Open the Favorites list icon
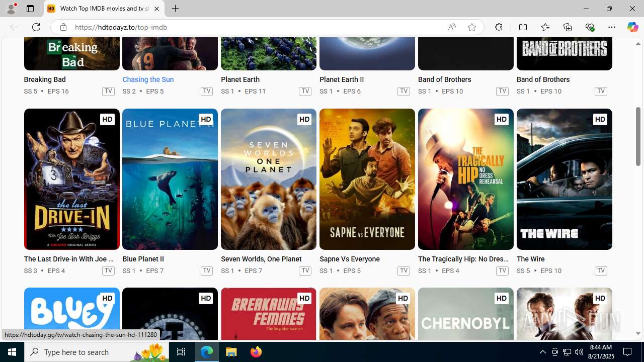The height and width of the screenshot is (362, 644). 545,27
